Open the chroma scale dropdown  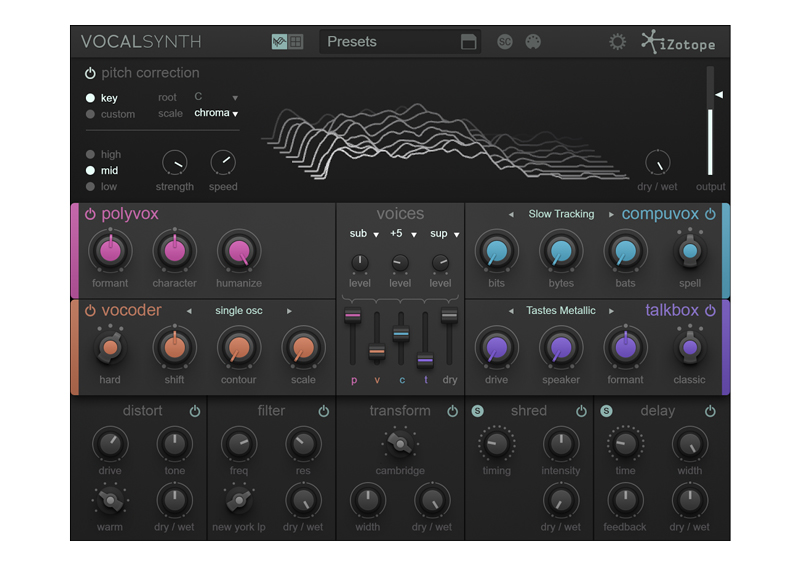click(x=216, y=113)
